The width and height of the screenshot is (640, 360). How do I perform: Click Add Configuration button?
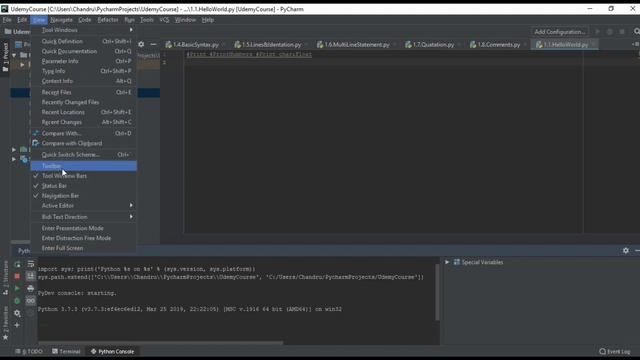point(560,32)
